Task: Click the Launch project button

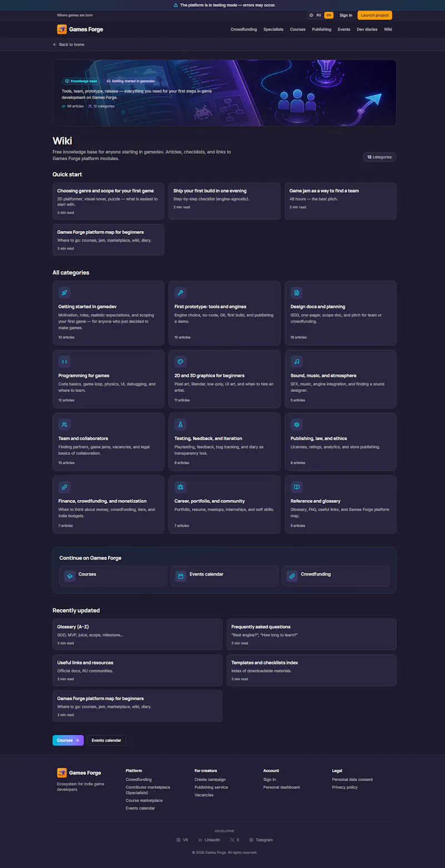Action: pos(375,16)
